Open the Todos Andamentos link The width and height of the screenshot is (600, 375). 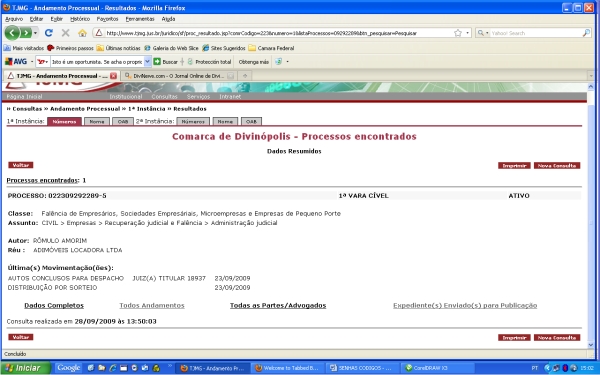pyautogui.click(x=152, y=305)
